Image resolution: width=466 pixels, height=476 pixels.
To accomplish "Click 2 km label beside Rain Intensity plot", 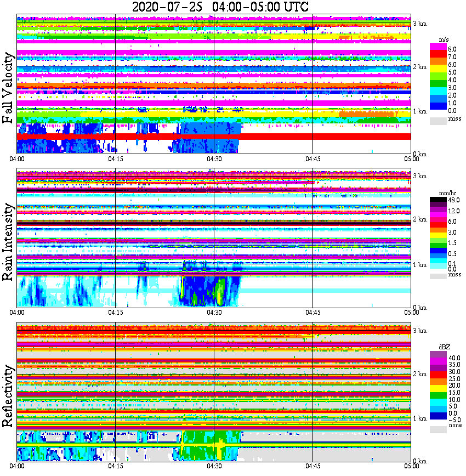I will (419, 219).
